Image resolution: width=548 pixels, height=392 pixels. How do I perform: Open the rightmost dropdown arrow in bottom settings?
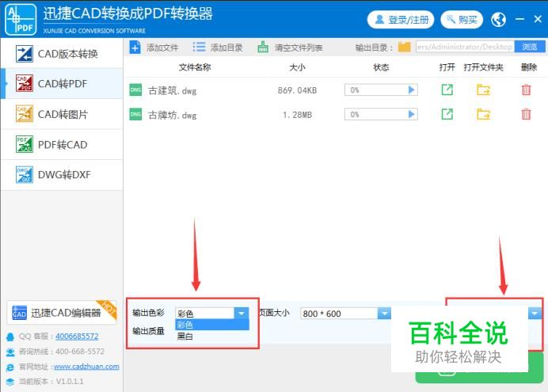point(535,314)
